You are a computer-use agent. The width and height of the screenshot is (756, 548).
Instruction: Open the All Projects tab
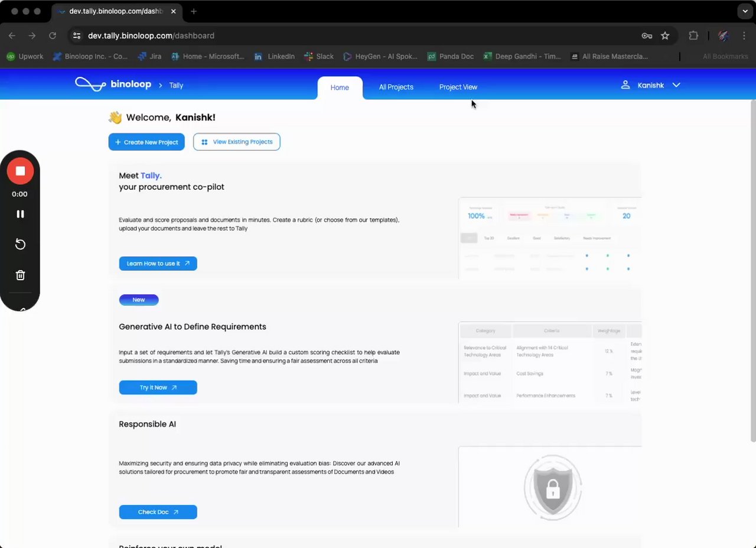pyautogui.click(x=396, y=87)
